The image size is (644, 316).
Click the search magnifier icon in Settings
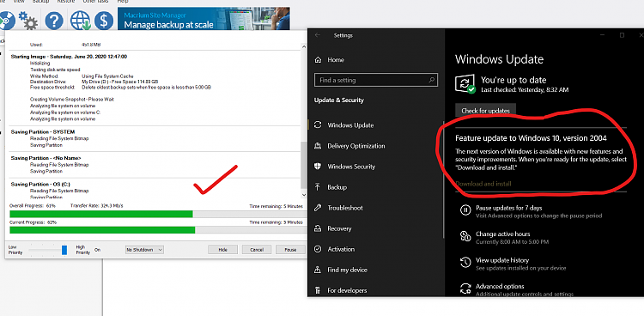pos(432,80)
